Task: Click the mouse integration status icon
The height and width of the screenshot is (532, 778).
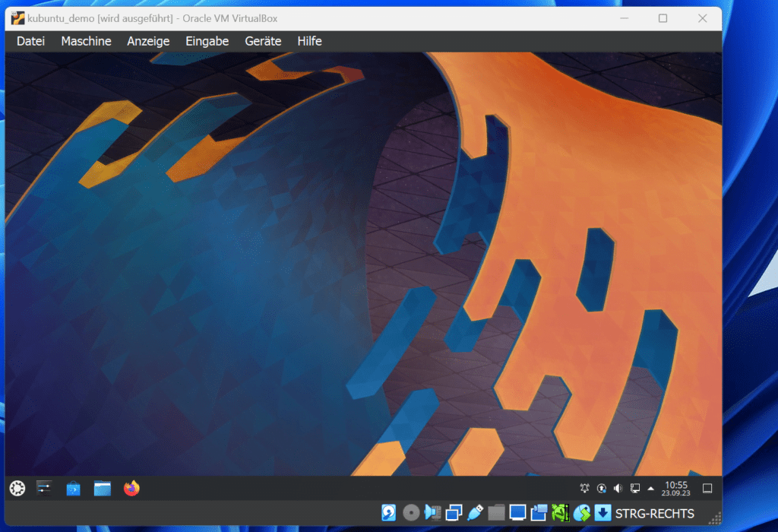Action: (581, 513)
